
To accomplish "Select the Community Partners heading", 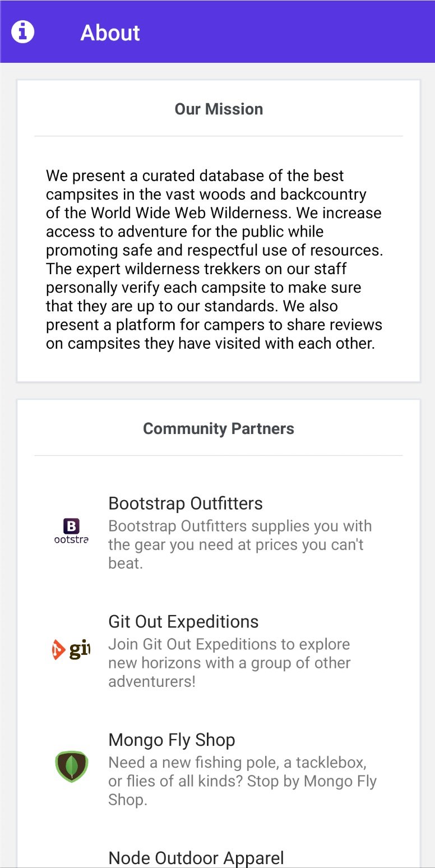I will (219, 428).
